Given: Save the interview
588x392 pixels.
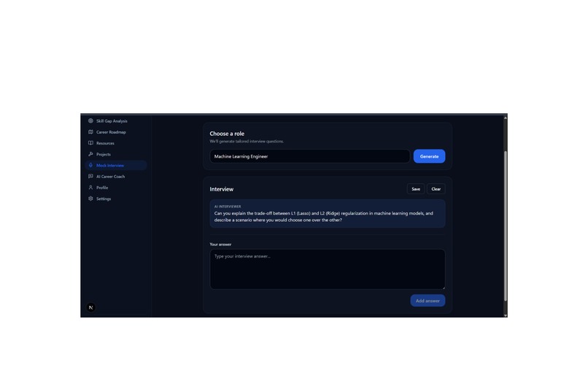Looking at the screenshot, I should click(x=416, y=189).
